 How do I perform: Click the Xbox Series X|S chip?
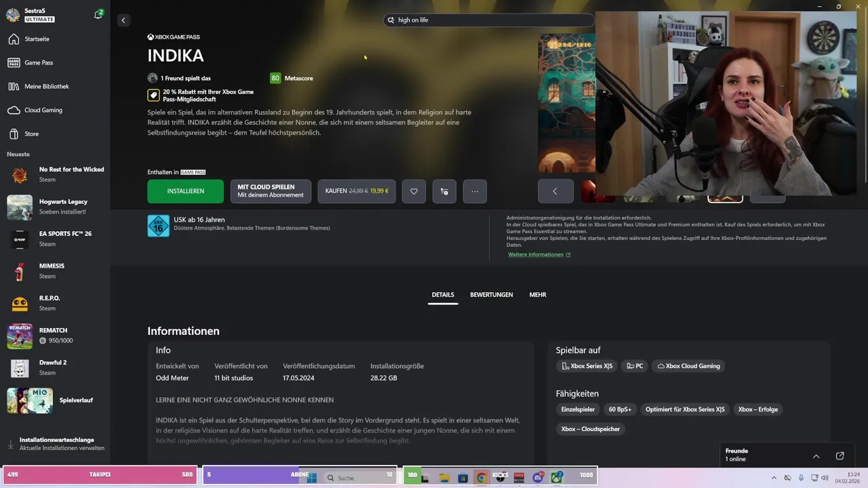[587, 366]
